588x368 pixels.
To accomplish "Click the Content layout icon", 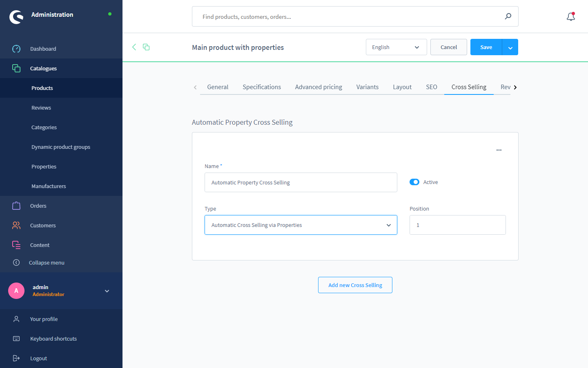I will 16,245.
